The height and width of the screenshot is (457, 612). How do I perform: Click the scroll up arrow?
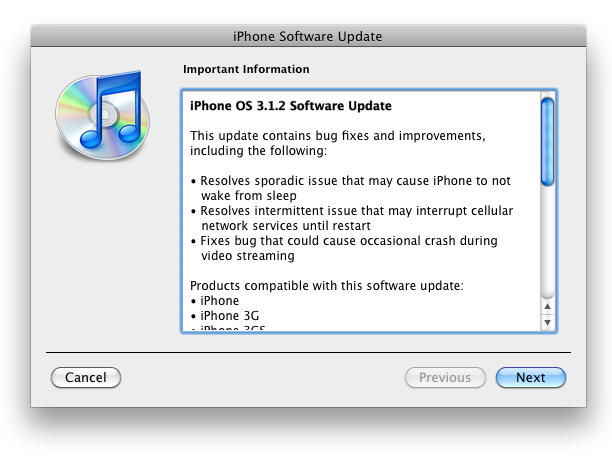click(548, 306)
